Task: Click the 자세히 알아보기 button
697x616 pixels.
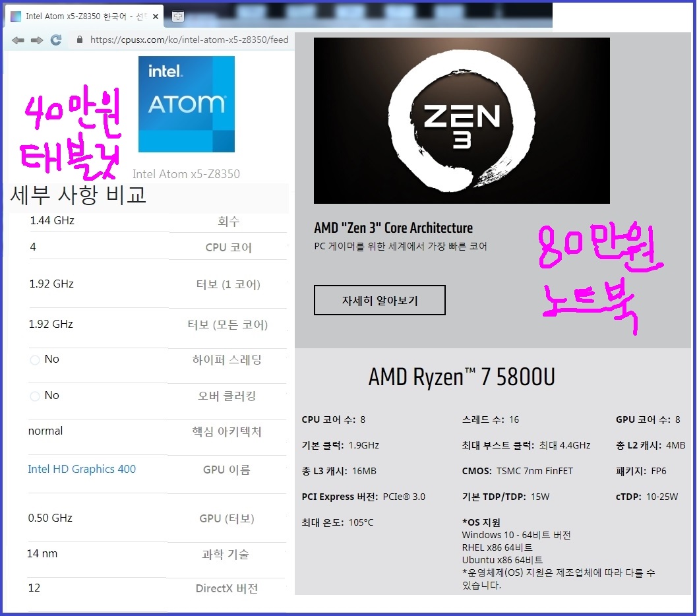Action: coord(380,301)
